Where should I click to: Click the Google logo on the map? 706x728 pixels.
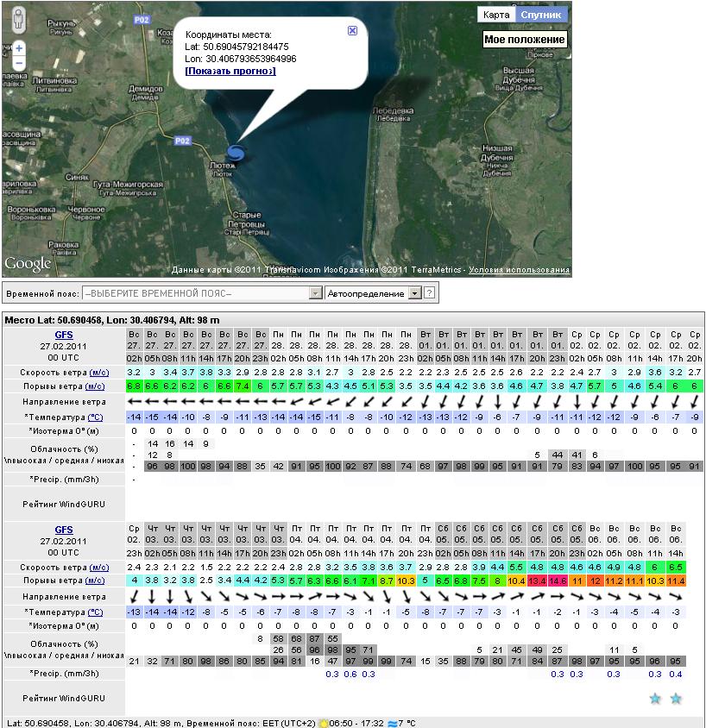click(28, 264)
